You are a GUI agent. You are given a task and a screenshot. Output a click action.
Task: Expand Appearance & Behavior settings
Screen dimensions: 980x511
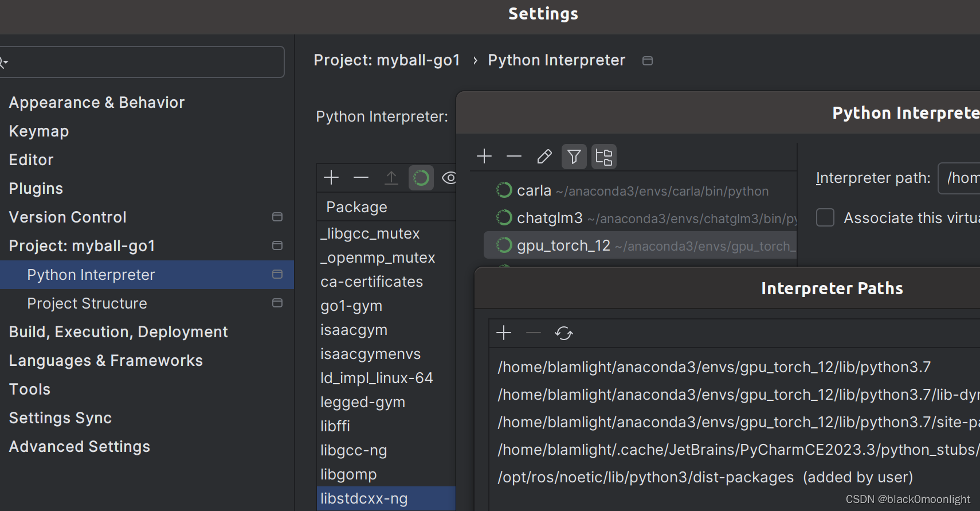coord(96,103)
